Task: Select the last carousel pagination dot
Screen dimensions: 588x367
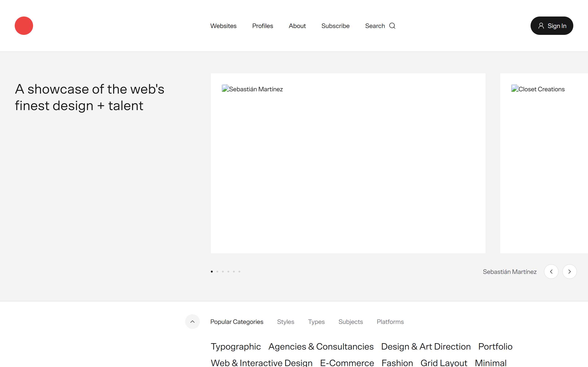Action: tap(239, 272)
